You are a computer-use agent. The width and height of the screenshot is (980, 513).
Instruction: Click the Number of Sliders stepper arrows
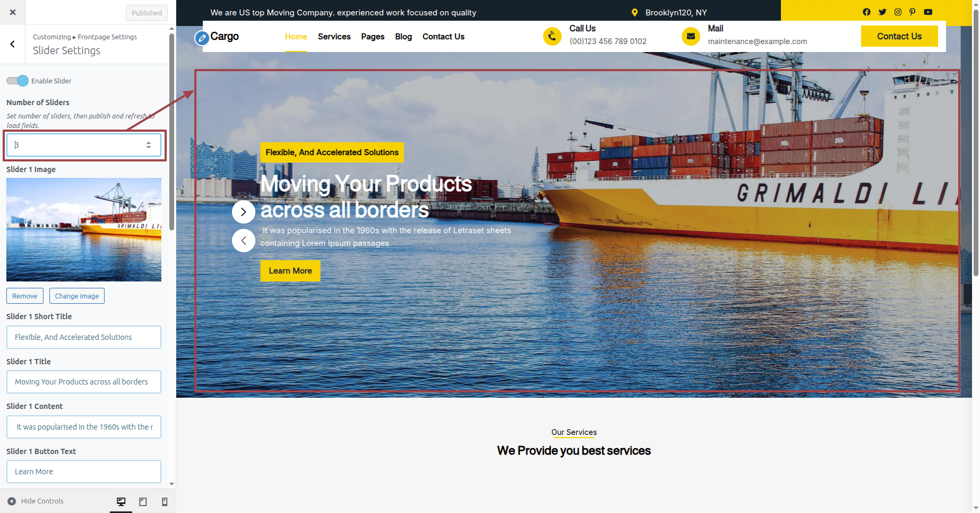coord(149,145)
